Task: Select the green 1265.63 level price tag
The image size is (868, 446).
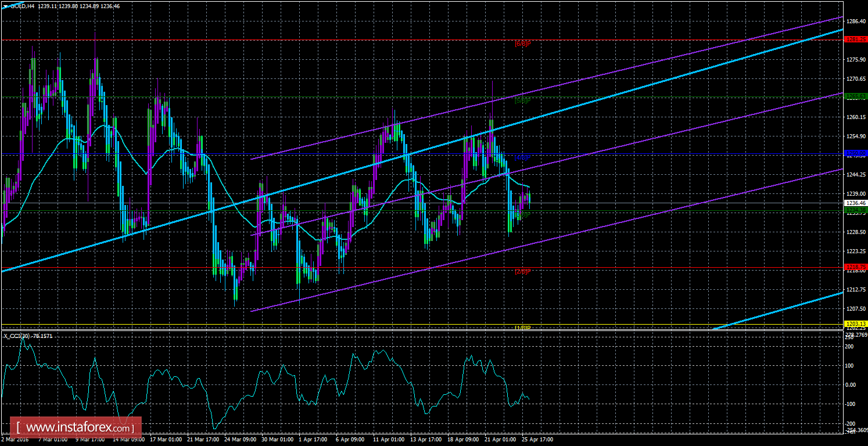Action: click(x=856, y=96)
